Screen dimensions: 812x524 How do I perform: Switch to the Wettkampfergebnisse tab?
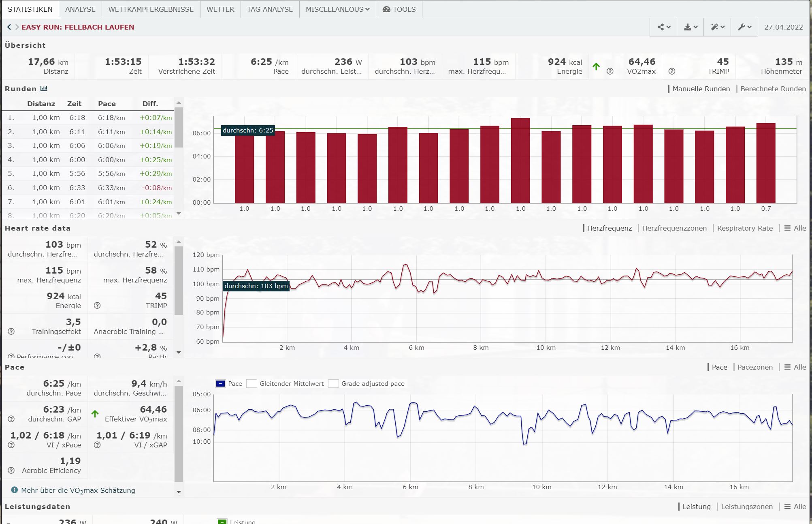(x=151, y=9)
